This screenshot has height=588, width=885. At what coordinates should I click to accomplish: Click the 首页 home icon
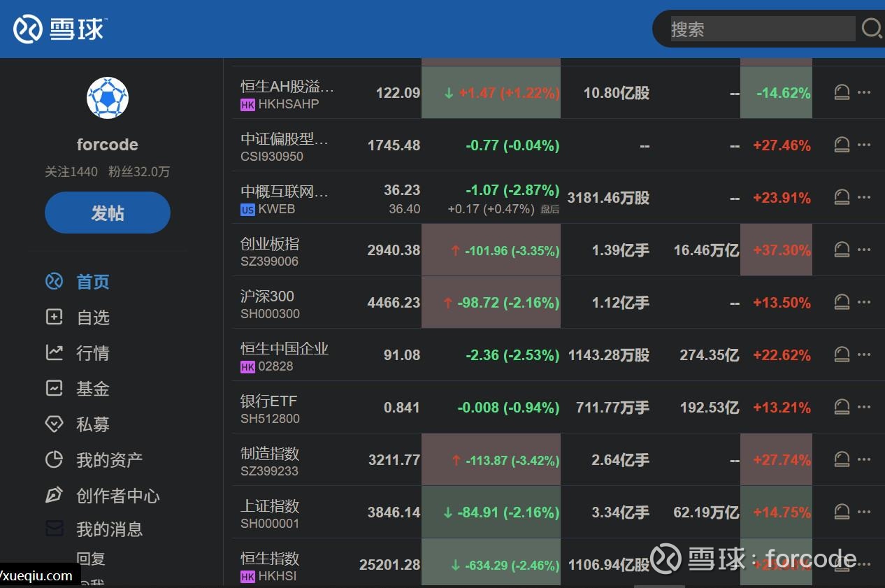click(x=55, y=282)
